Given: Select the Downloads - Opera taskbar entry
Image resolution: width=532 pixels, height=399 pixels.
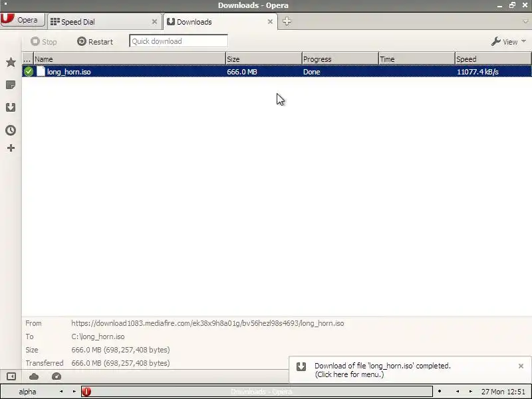Looking at the screenshot, I should coord(257,392).
